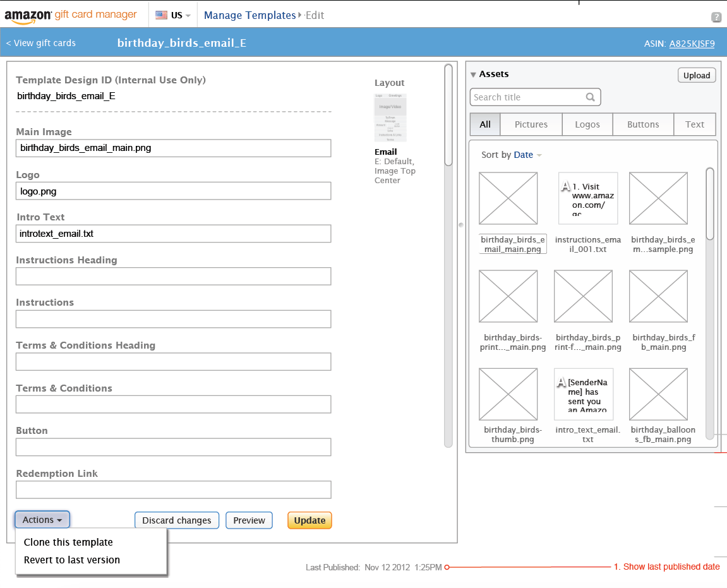This screenshot has height=588, width=727.
Task: Click the Amazon gift card manager logo
Action: (x=71, y=15)
